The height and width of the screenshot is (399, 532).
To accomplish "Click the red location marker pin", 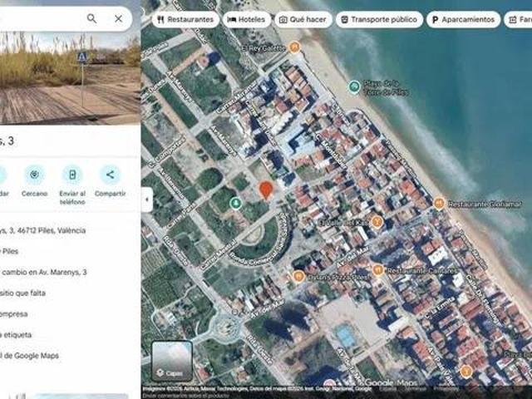I will (x=266, y=190).
